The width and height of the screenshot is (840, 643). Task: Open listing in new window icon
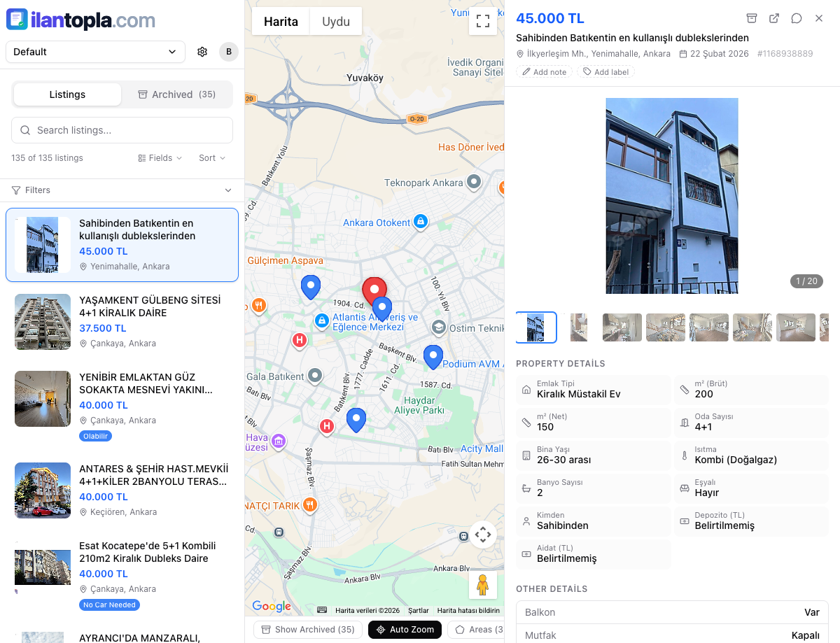tap(774, 18)
